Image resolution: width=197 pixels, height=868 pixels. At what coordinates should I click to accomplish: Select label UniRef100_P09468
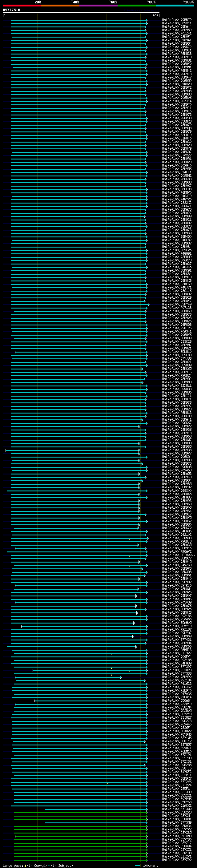click(177, 470)
